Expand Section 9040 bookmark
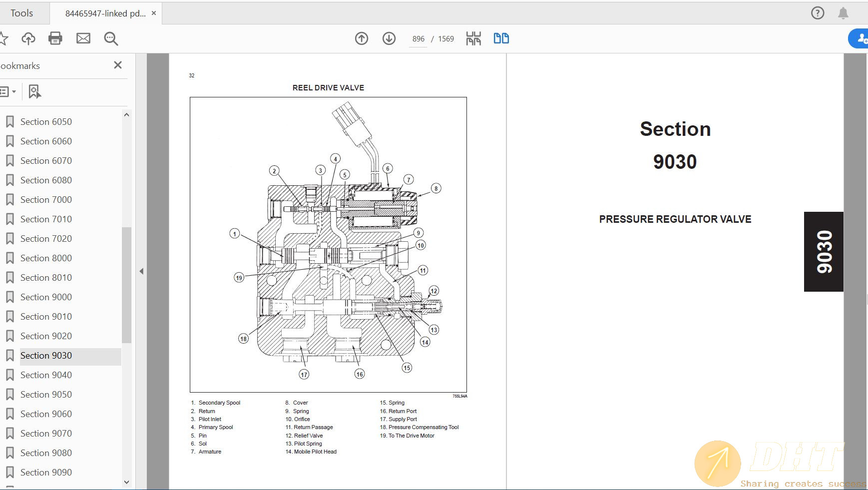This screenshot has width=868, height=490. (10, 375)
